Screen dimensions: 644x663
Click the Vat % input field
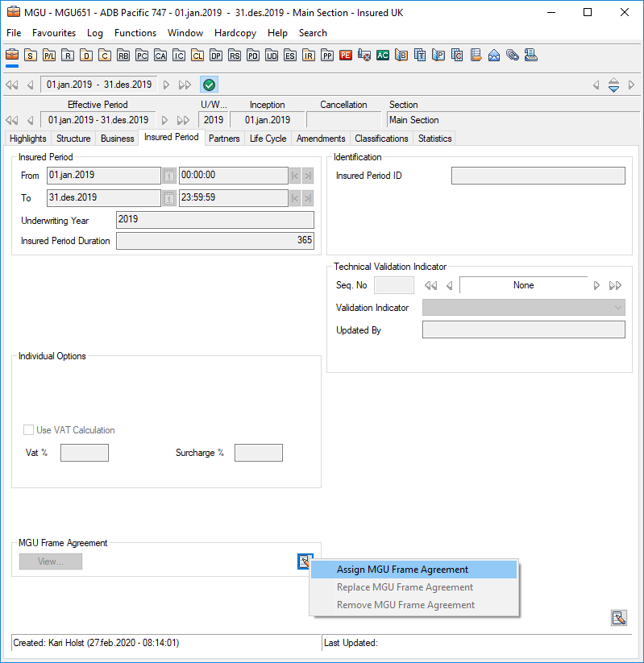85,453
